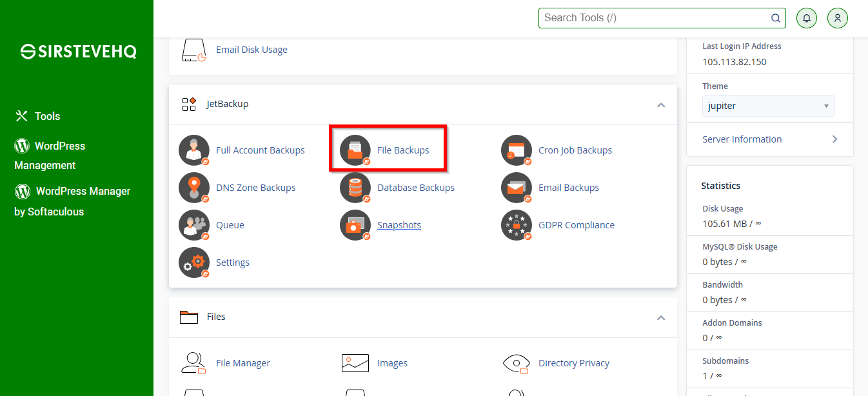This screenshot has width=868, height=396.
Task: Open the Database Backups icon
Action: click(x=355, y=188)
